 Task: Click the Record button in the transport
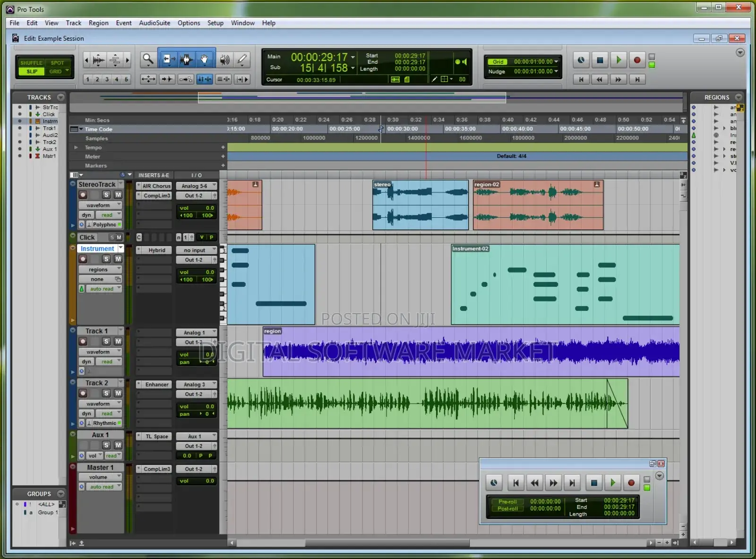tap(637, 60)
